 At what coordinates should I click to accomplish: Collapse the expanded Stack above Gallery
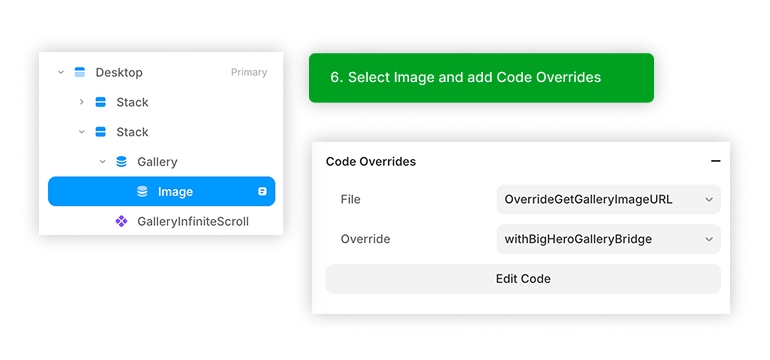click(82, 132)
